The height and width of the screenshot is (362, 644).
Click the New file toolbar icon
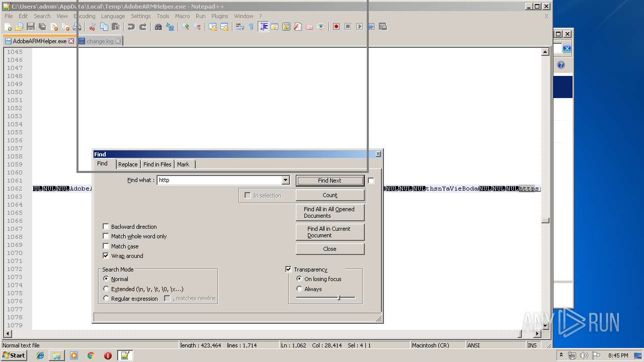click(8, 27)
